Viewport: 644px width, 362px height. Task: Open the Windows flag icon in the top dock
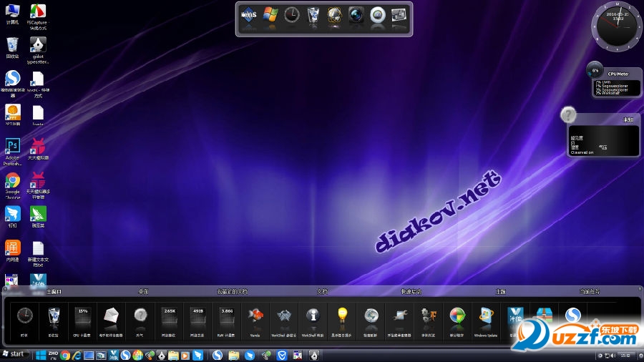coord(270,15)
